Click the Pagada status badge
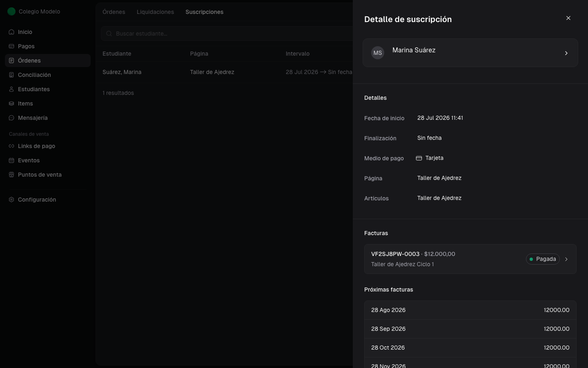 click(543, 259)
